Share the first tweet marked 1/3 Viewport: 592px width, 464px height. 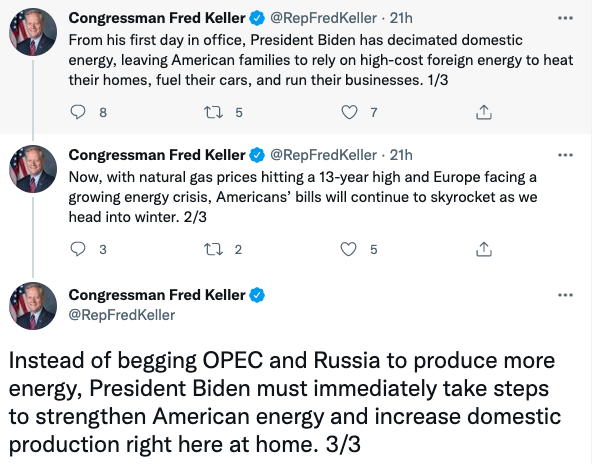(x=484, y=112)
